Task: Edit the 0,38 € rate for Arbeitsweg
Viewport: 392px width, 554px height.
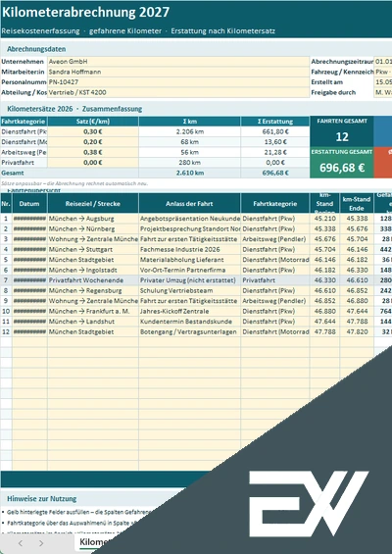Action: click(x=93, y=152)
